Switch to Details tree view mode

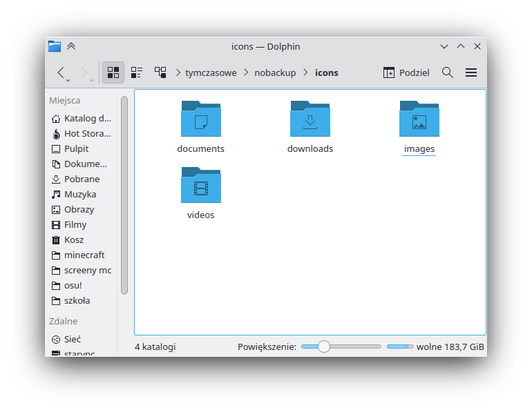[x=160, y=72]
